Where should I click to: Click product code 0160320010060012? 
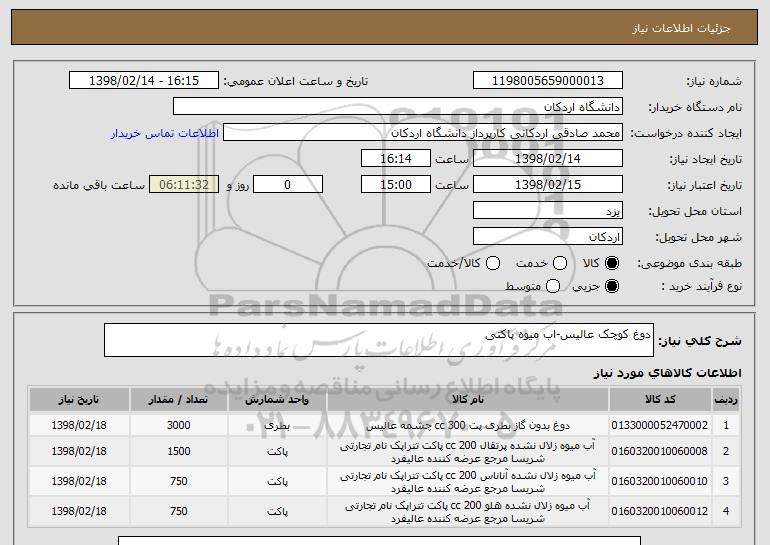click(660, 512)
